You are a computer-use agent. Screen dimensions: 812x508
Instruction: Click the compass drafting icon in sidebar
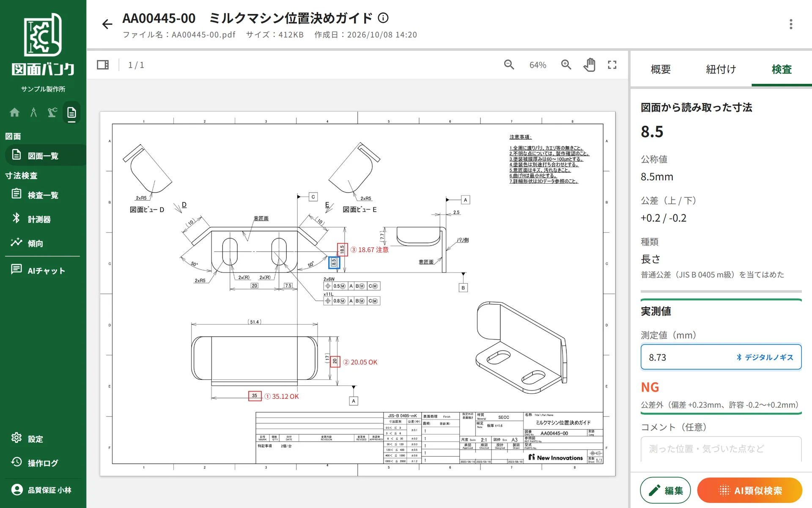(33, 113)
